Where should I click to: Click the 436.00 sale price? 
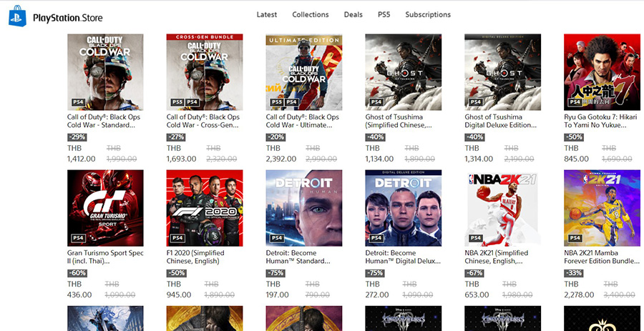pyautogui.click(x=79, y=295)
